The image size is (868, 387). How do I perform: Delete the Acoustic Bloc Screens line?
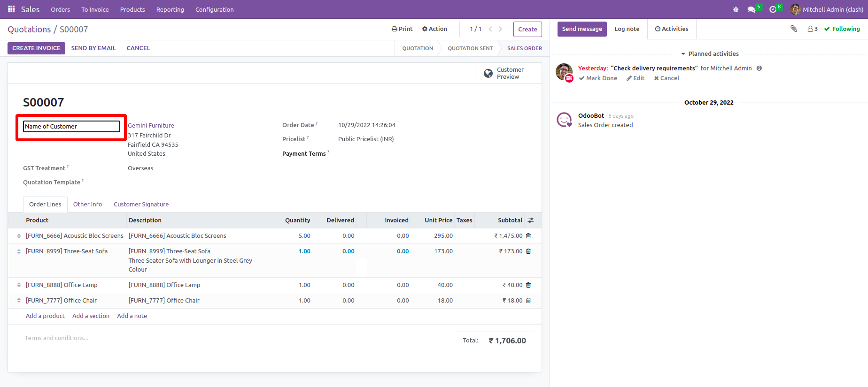[528, 236]
